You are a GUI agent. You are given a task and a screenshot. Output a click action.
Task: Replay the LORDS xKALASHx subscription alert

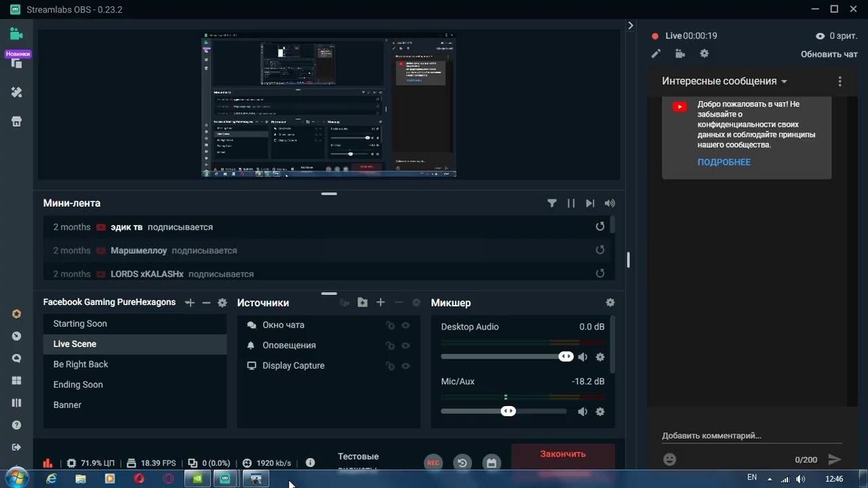pyautogui.click(x=600, y=274)
